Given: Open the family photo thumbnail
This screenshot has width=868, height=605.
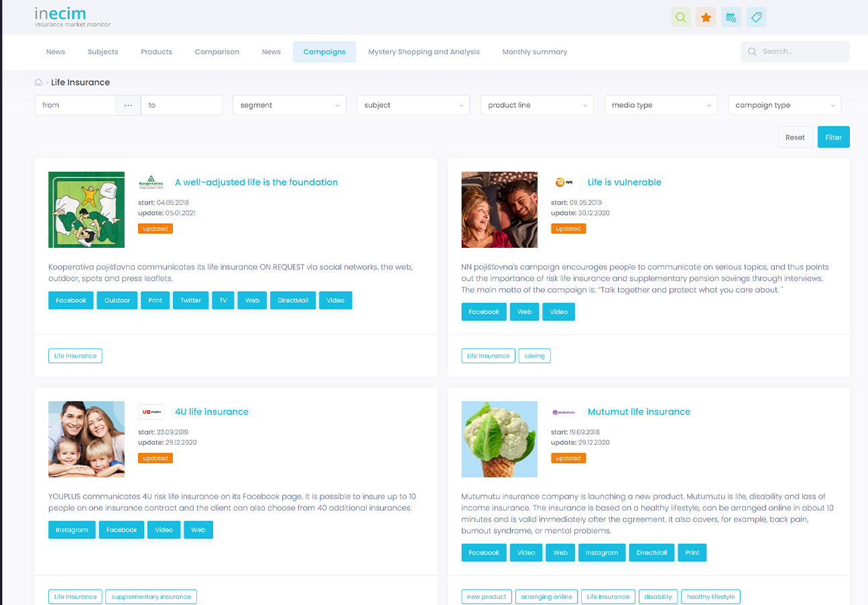Looking at the screenshot, I should click(86, 440).
